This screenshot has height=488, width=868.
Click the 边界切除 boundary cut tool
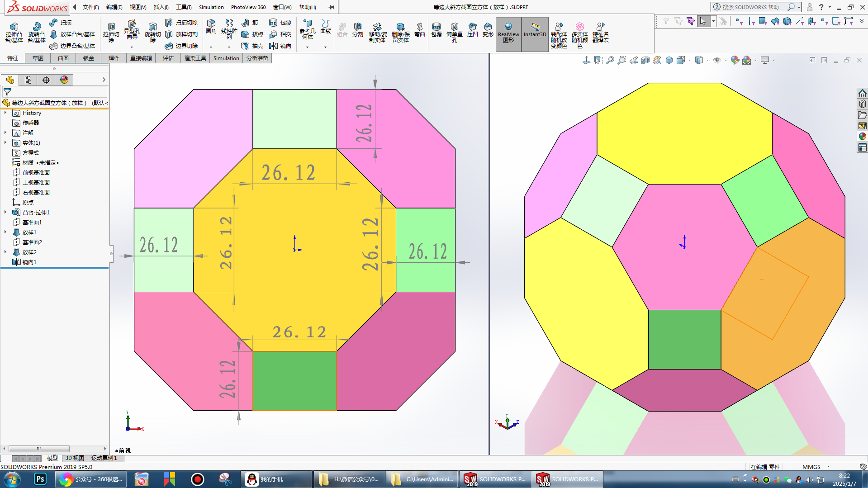coord(181,46)
